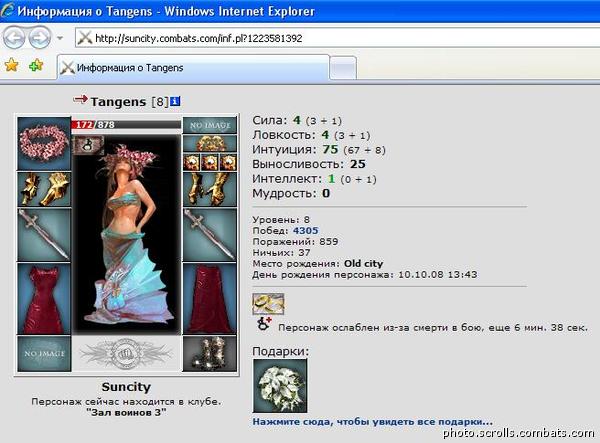Screen dimensions: 600x443
Task: Click the 'Tangens' character name
Action: [x=118, y=102]
